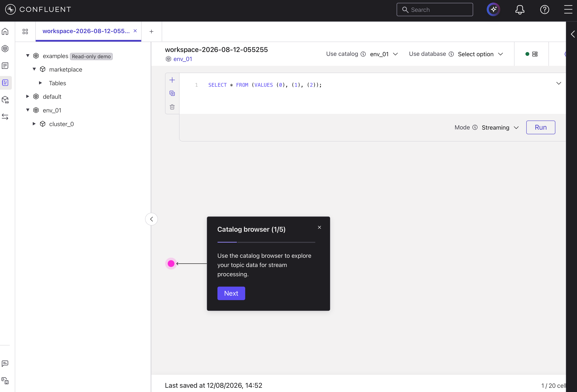Click into the SQL editor line
Viewport: 577px width, 392px height.
pos(265,85)
